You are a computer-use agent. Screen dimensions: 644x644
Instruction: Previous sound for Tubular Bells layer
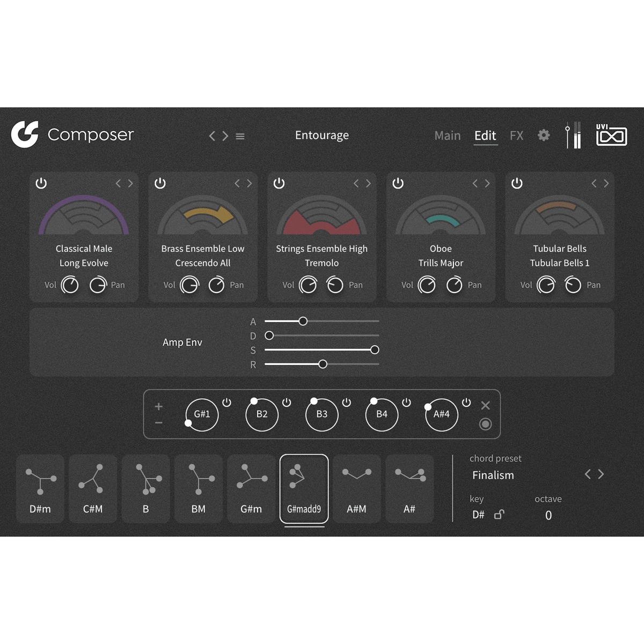click(x=594, y=183)
